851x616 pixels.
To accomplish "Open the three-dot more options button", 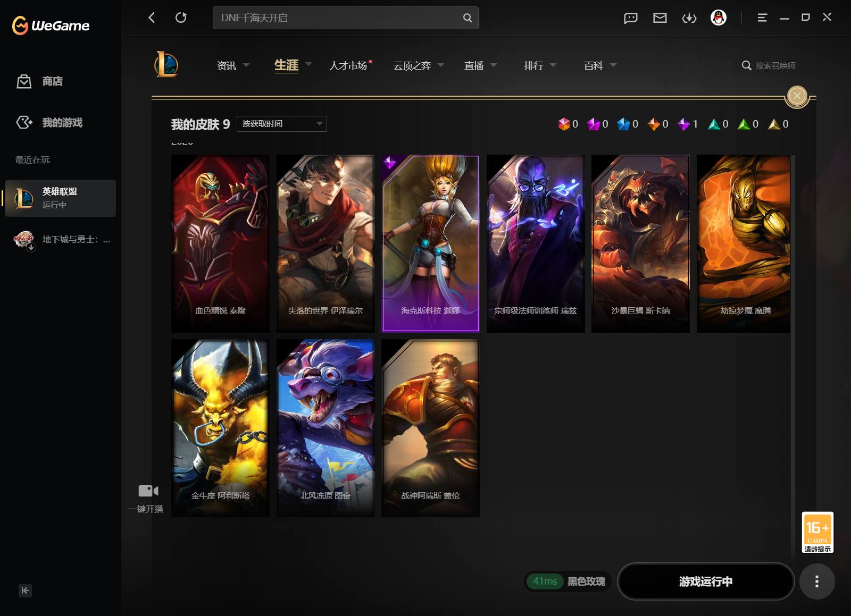I will coord(816,581).
